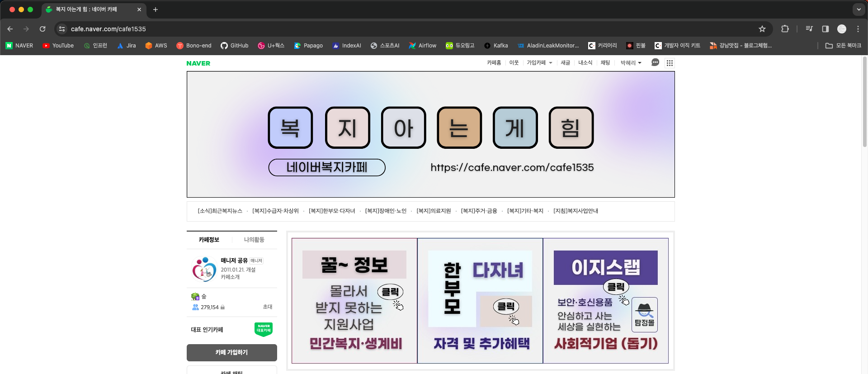
Task: Open the Chrome three-dot menu
Action: pos(858,29)
